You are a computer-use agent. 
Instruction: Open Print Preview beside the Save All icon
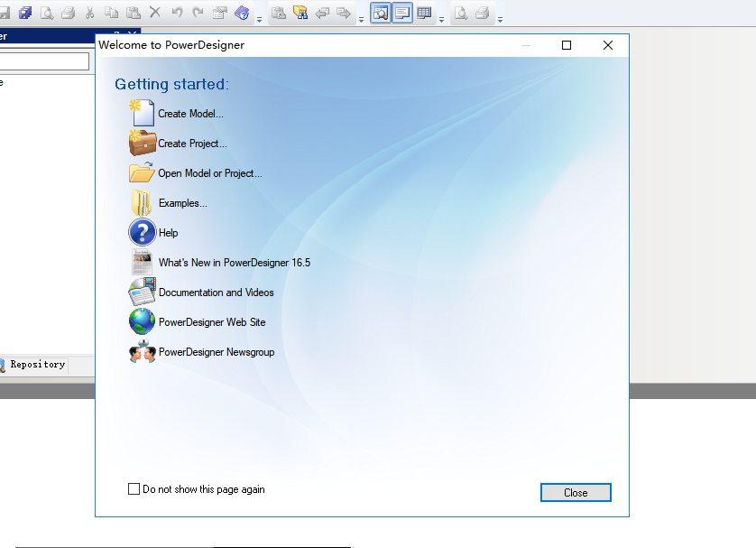(x=47, y=13)
